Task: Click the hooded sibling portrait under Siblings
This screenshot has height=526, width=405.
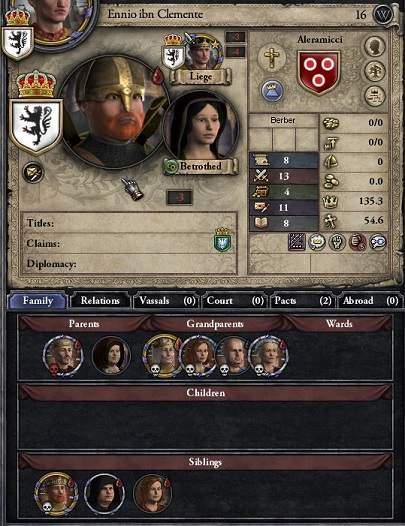Action: coord(104,494)
